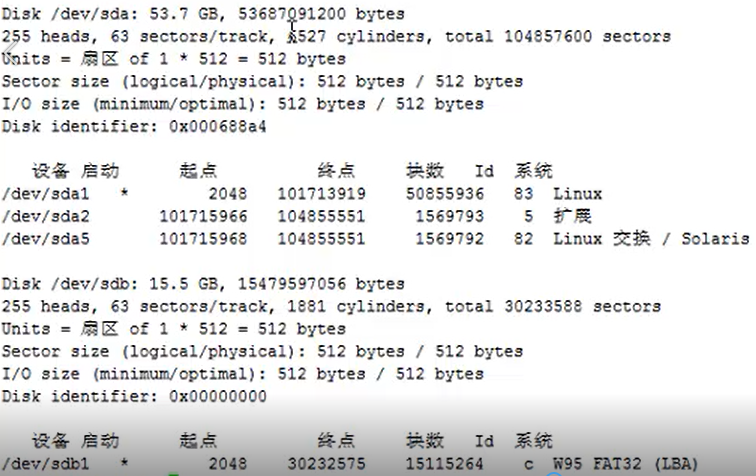
Task: Click Id value 82
Action: pyautogui.click(x=523, y=239)
